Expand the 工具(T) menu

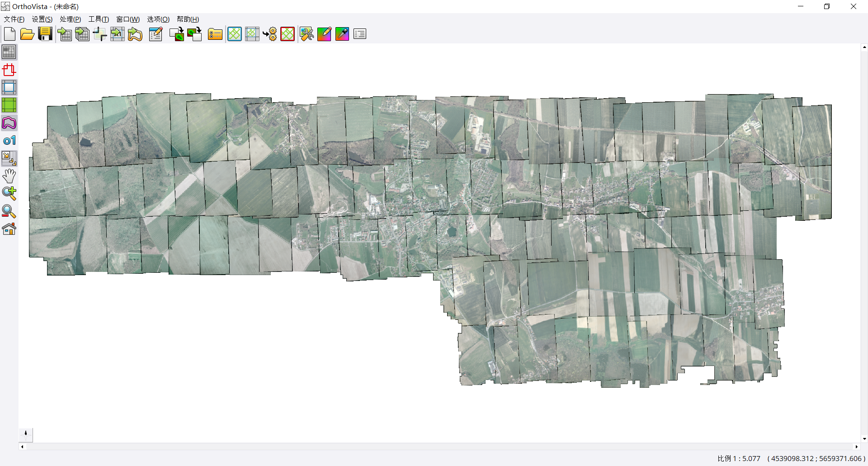[99, 19]
